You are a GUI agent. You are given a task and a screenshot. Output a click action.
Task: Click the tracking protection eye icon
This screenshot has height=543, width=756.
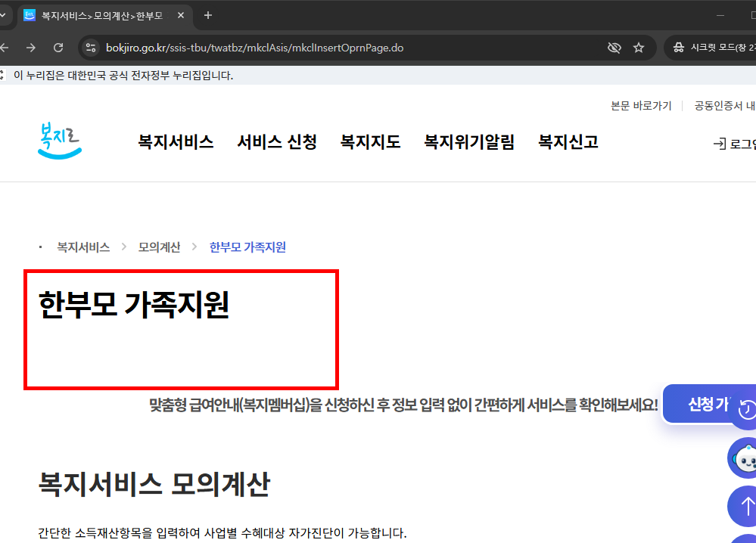point(614,47)
